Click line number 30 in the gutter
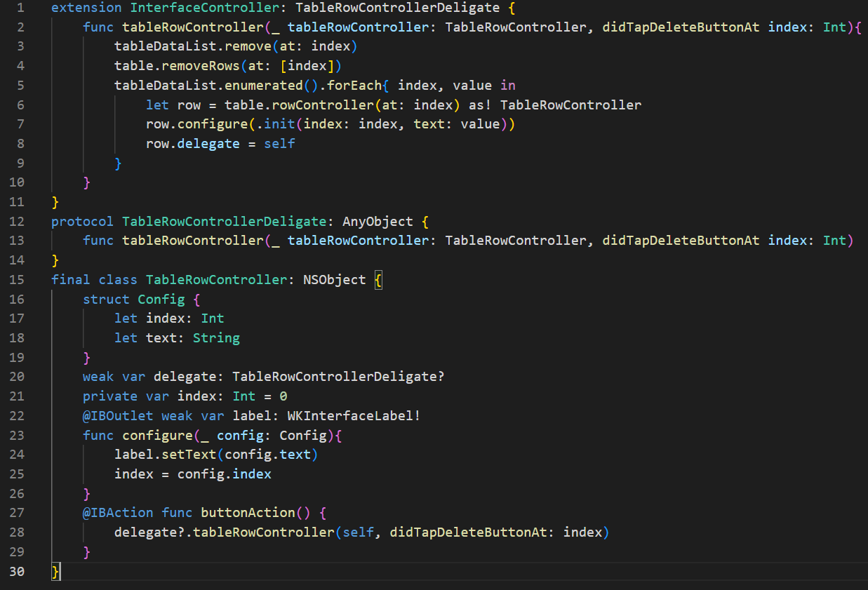 coord(17,571)
